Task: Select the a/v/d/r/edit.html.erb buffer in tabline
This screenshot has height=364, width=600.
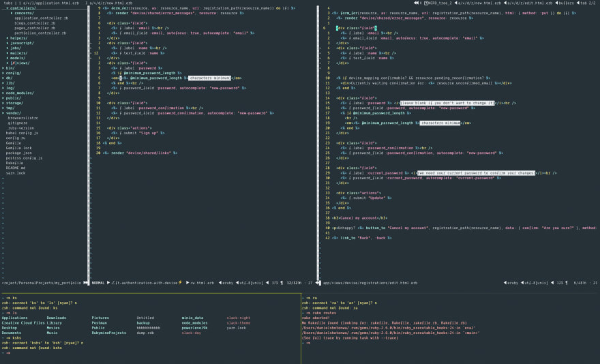Action: 530,3
